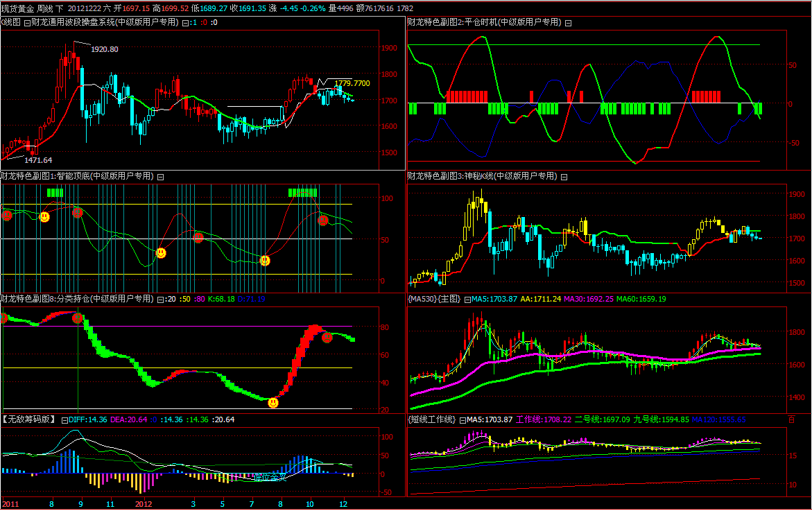The height and width of the screenshot is (511, 812).
Task: Click the 1920.80 high price label
Action: point(105,49)
